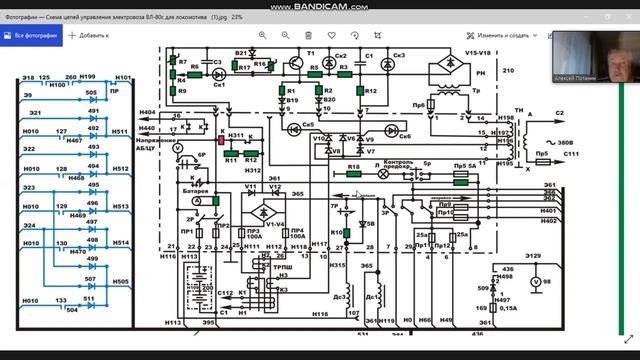Click the 'Батарея' label in schematic
This screenshot has height=360, width=640.
pyautogui.click(x=195, y=191)
